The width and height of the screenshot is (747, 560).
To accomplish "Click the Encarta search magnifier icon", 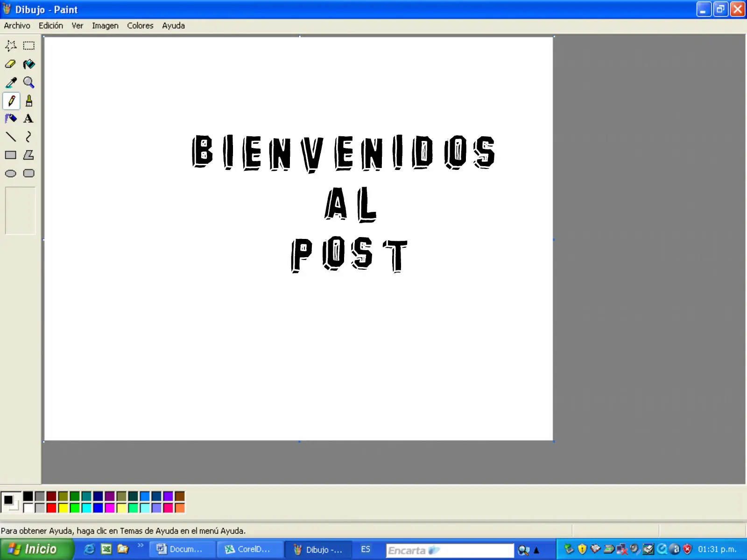I will coord(523,551).
